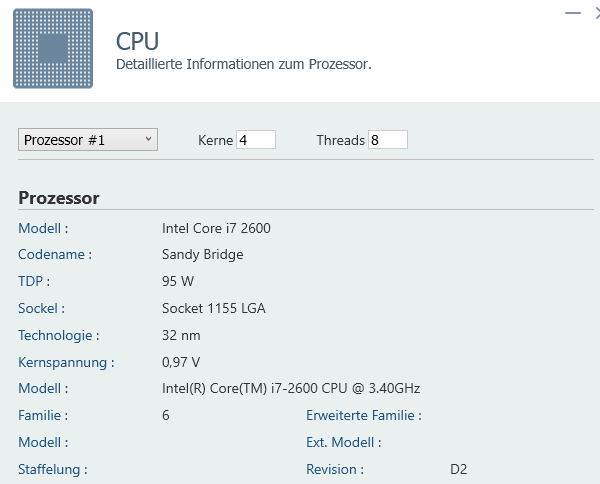This screenshot has height=484, width=600.
Task: Select the 'Socket 1155 LGA' value
Action: pyautogui.click(x=214, y=308)
